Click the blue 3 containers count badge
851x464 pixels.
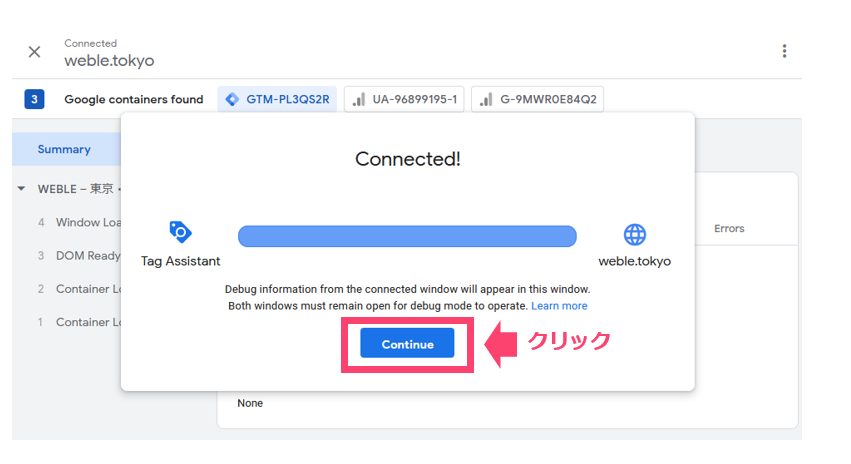(34, 99)
